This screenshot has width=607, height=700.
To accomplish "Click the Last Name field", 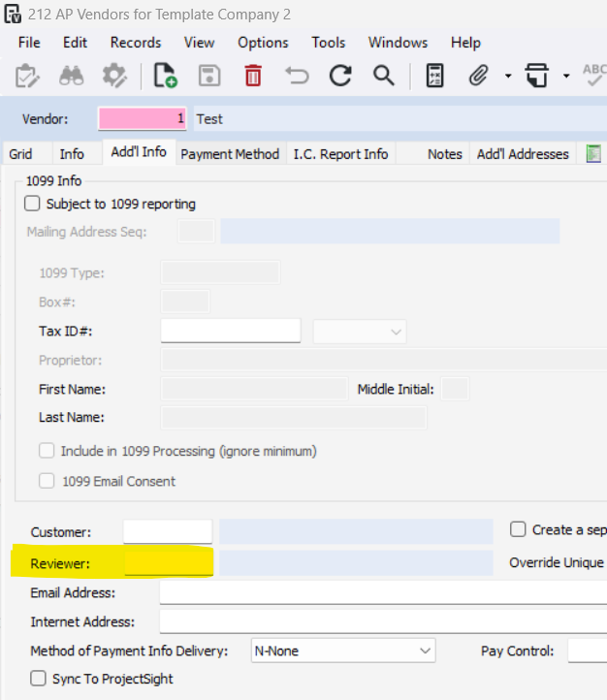I will (x=294, y=418).
